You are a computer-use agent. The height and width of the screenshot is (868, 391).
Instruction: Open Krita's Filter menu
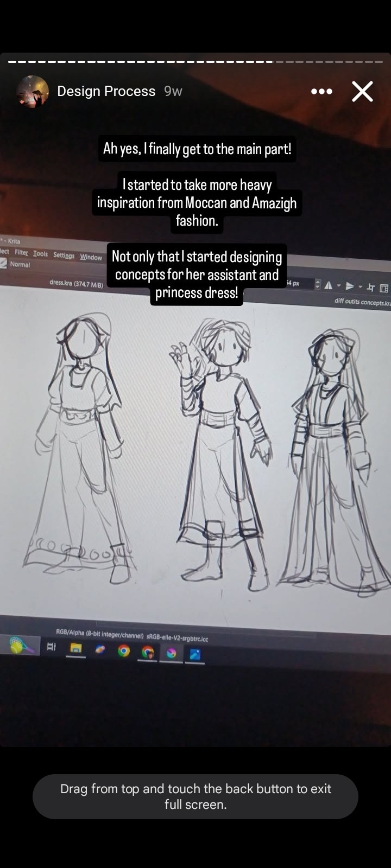[x=21, y=252]
